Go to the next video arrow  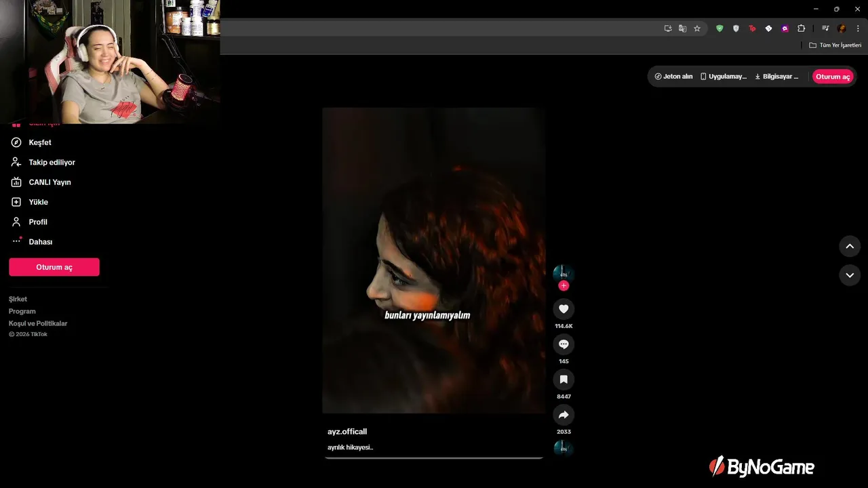[850, 275]
